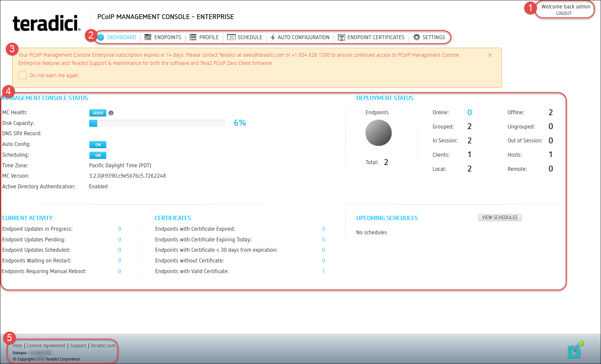Click the Endpoints pie chart

coord(378,133)
